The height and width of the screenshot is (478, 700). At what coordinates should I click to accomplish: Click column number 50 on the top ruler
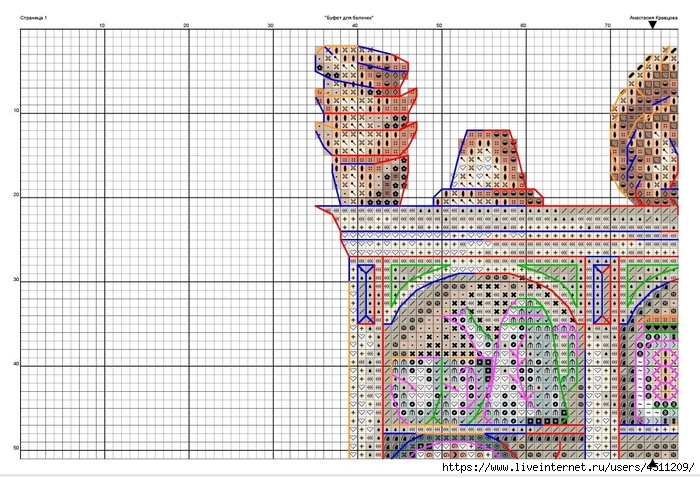click(439, 25)
